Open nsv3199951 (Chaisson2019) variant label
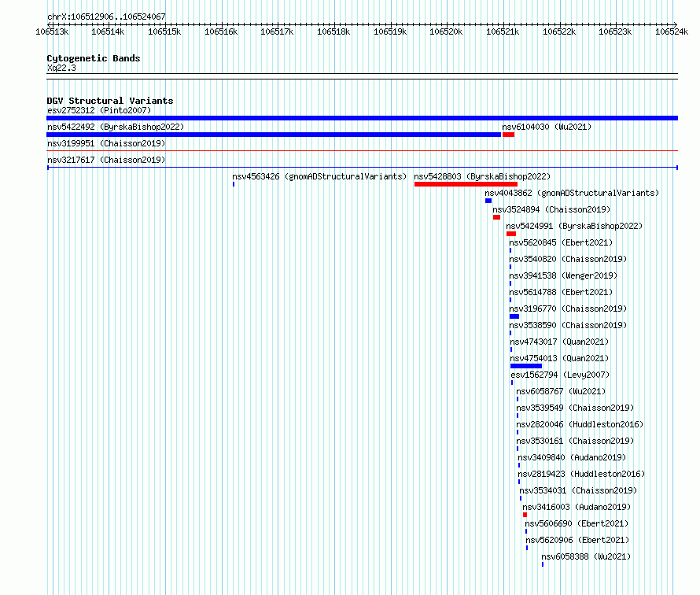 (x=106, y=143)
